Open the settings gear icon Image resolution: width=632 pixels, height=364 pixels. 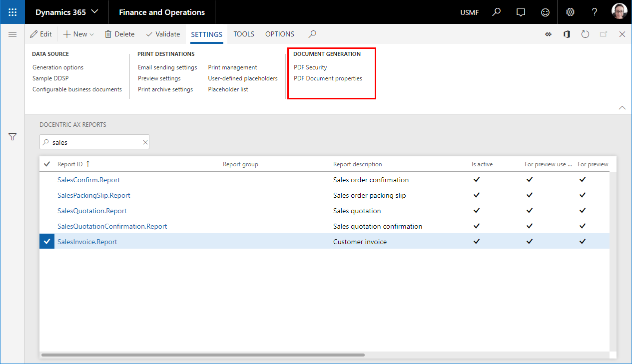tap(570, 12)
